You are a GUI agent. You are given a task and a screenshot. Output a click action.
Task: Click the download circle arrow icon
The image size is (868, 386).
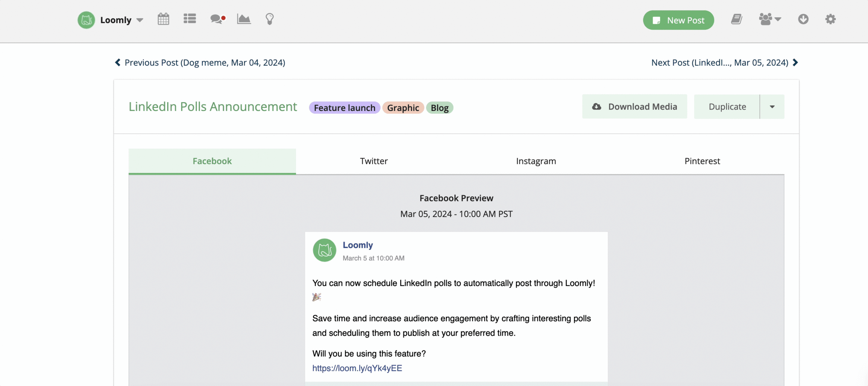(x=803, y=19)
